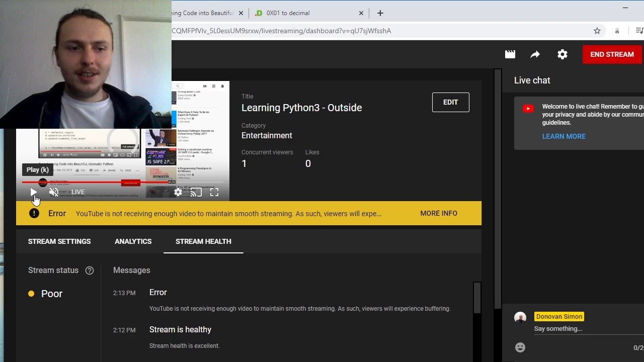Image resolution: width=644 pixels, height=362 pixels.
Task: Open MORE INFO on error banner
Action: click(x=439, y=213)
